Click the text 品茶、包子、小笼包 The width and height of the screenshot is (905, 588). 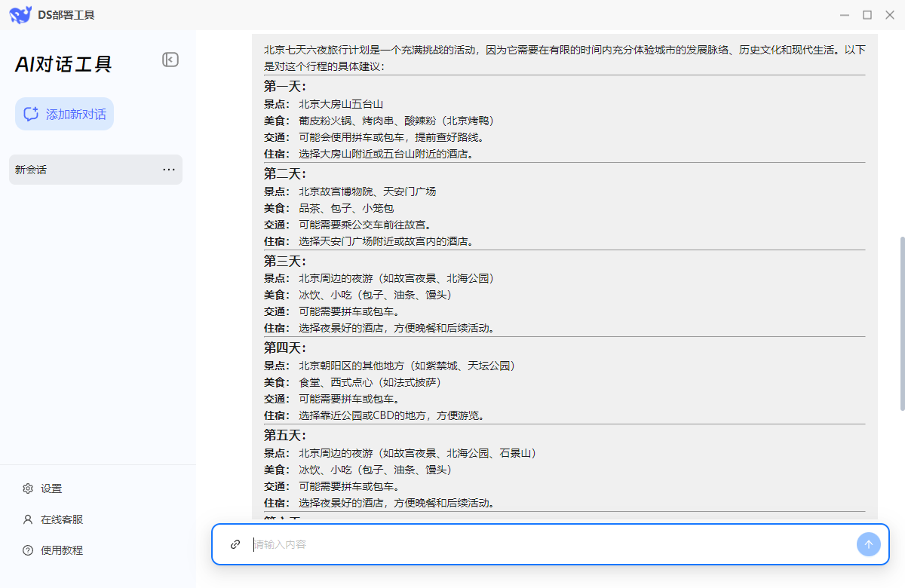pos(346,208)
